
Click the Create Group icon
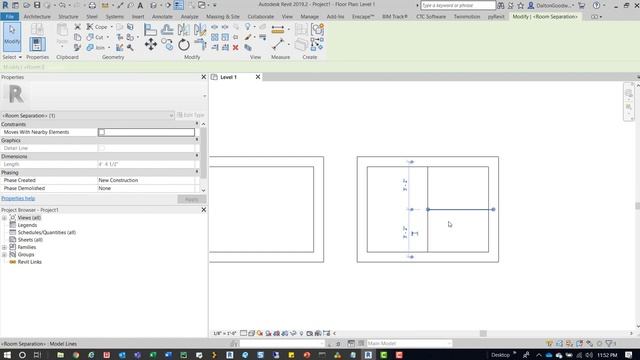click(317, 29)
